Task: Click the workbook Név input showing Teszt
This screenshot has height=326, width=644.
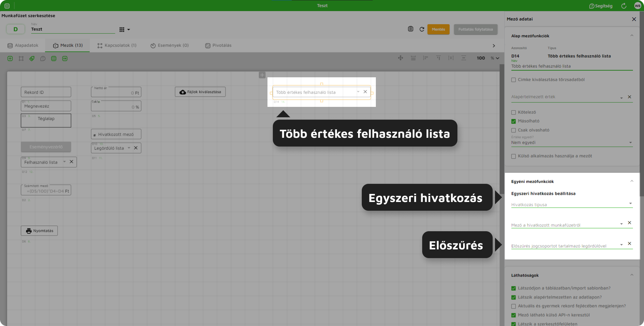Action: pos(73,29)
